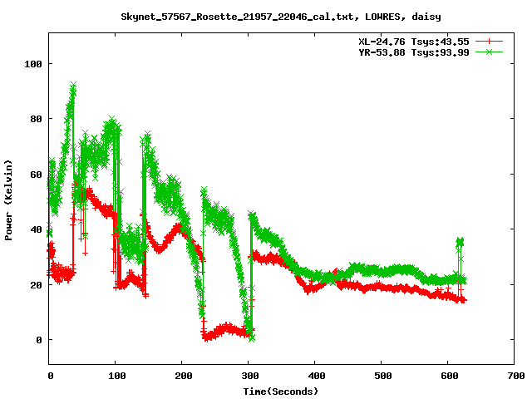Pick the 300 tick label on x-axis
This screenshot has width=532, height=399.
point(249,377)
